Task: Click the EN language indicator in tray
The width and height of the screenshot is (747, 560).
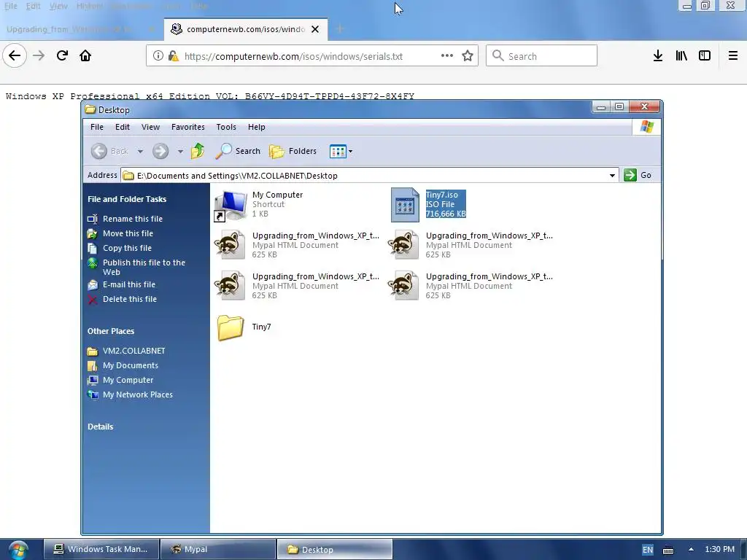Action: [648, 550]
